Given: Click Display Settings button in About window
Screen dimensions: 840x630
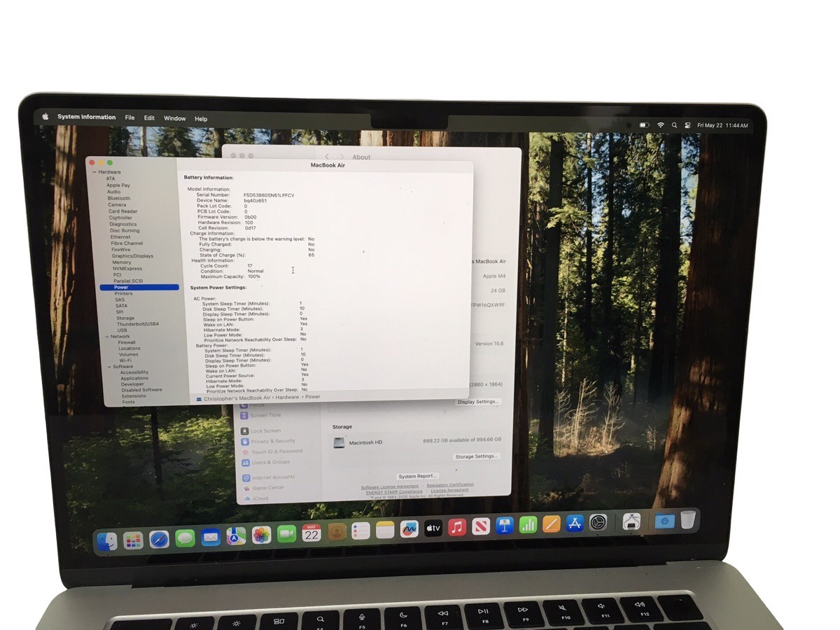Looking at the screenshot, I should point(478,402).
